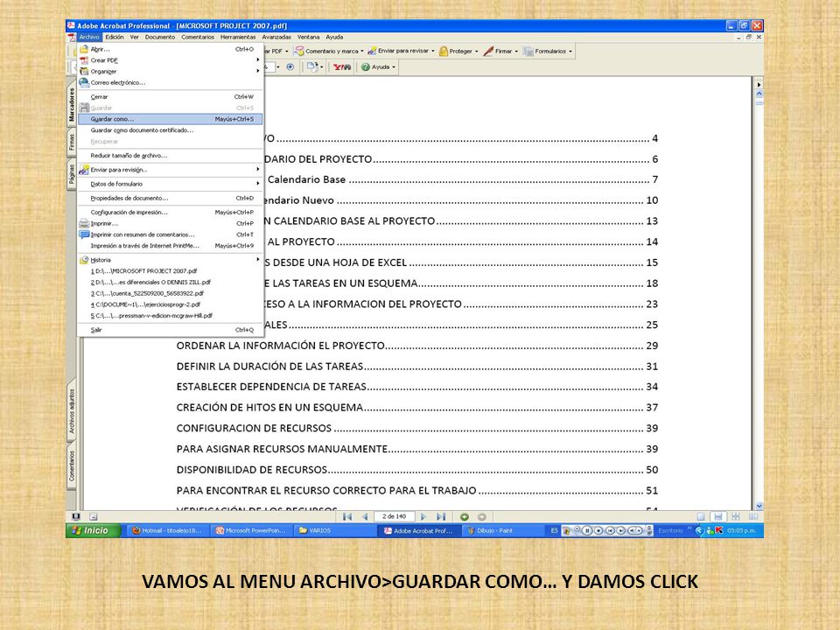Go to the last page
840x630 pixels.
click(x=441, y=517)
